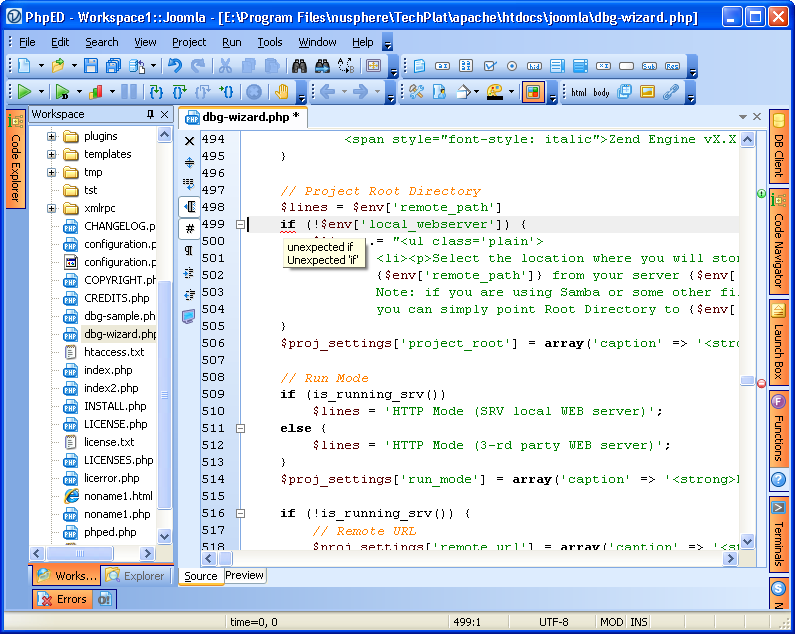
Task: Start debugging with the Run-in-Debugger icon
Action: 62,92
